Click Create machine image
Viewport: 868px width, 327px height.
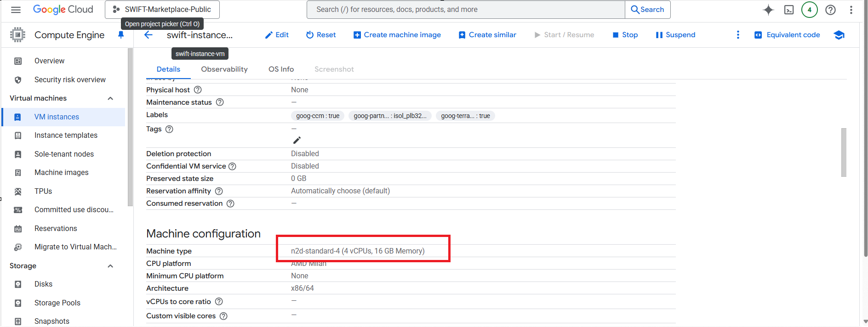pos(397,35)
